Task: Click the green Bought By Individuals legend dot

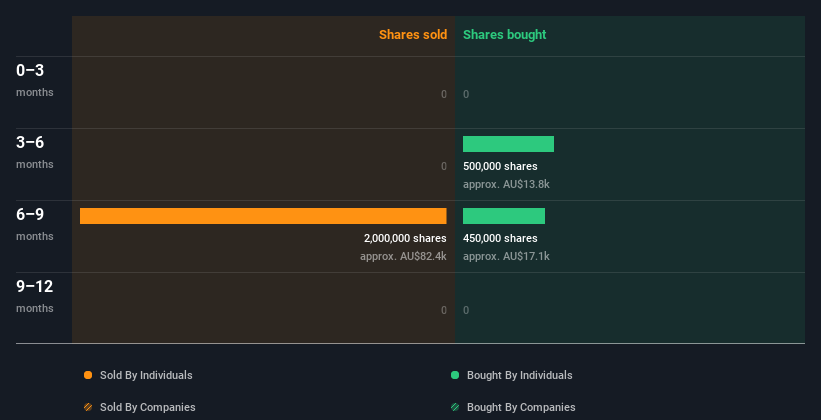Action: (455, 375)
